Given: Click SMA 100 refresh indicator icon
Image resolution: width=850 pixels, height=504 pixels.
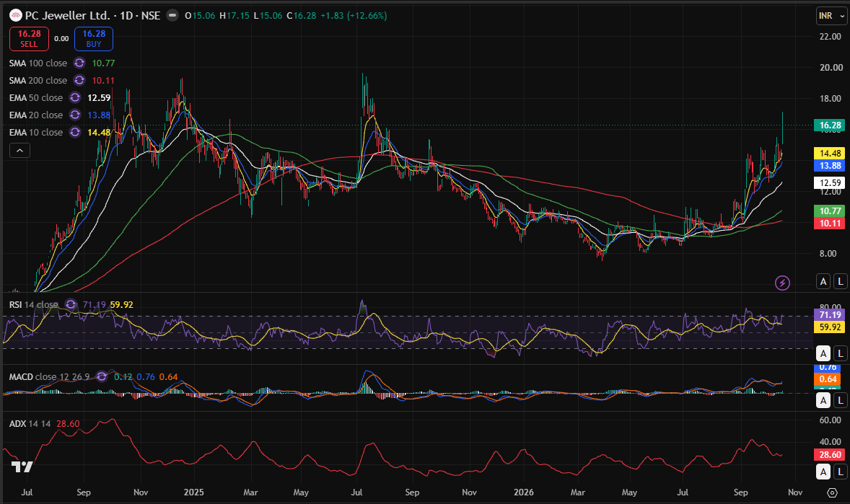Looking at the screenshot, I should 79,63.
